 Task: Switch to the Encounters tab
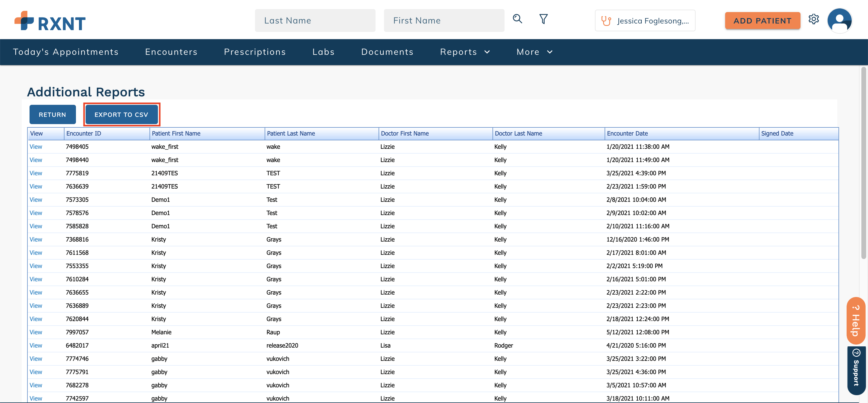[x=171, y=52]
